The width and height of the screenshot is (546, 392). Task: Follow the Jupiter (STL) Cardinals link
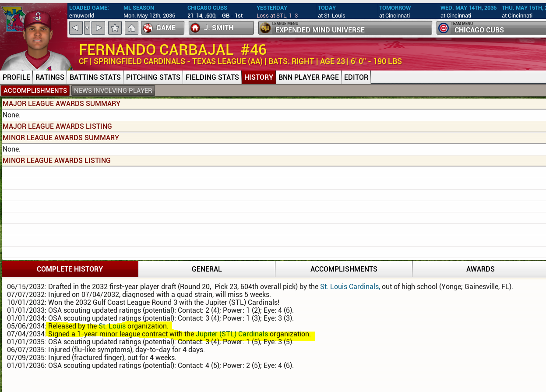click(232, 334)
